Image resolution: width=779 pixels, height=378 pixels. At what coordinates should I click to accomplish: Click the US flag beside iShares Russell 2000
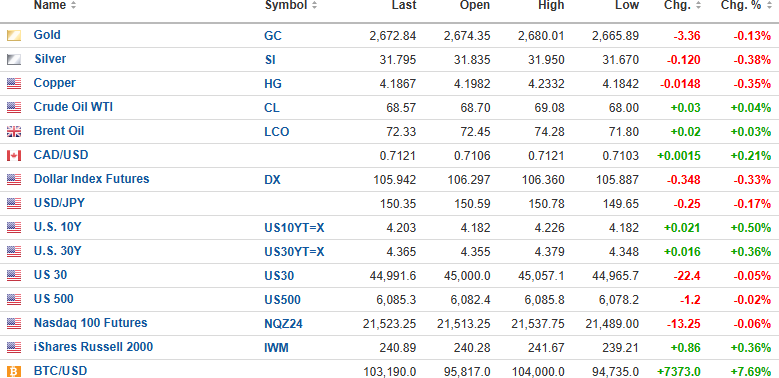click(14, 347)
